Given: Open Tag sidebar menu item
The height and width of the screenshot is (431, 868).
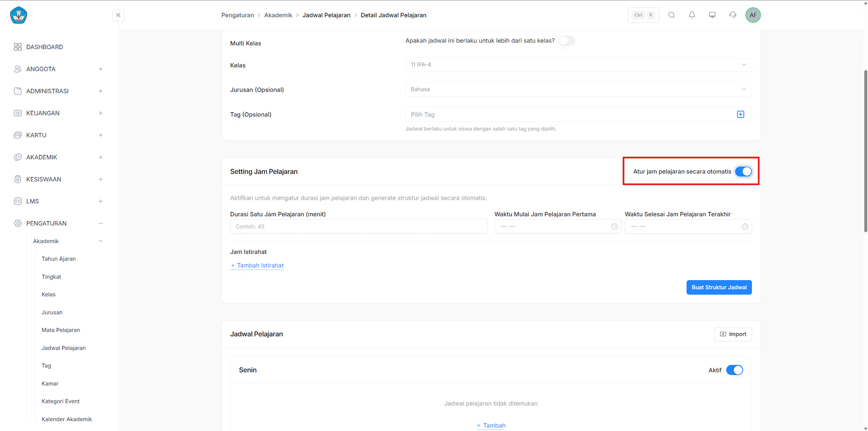Looking at the screenshot, I should [x=46, y=366].
